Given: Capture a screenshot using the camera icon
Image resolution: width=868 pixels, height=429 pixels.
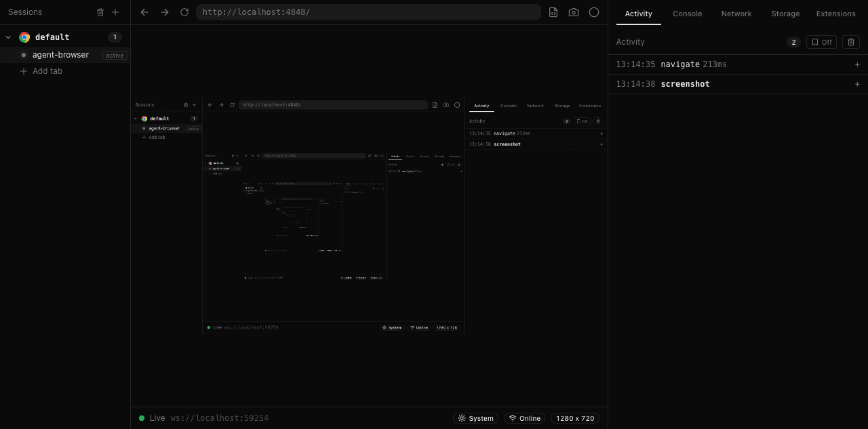Looking at the screenshot, I should [573, 12].
